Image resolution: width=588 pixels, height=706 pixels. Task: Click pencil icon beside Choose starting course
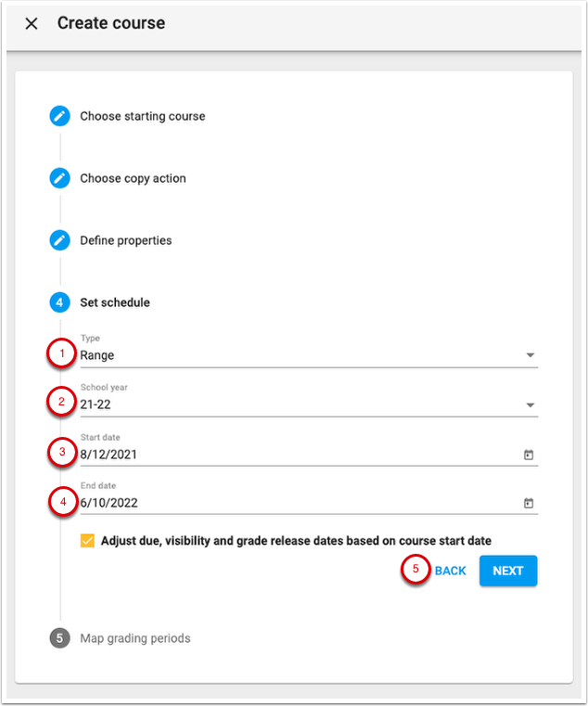pyautogui.click(x=60, y=116)
